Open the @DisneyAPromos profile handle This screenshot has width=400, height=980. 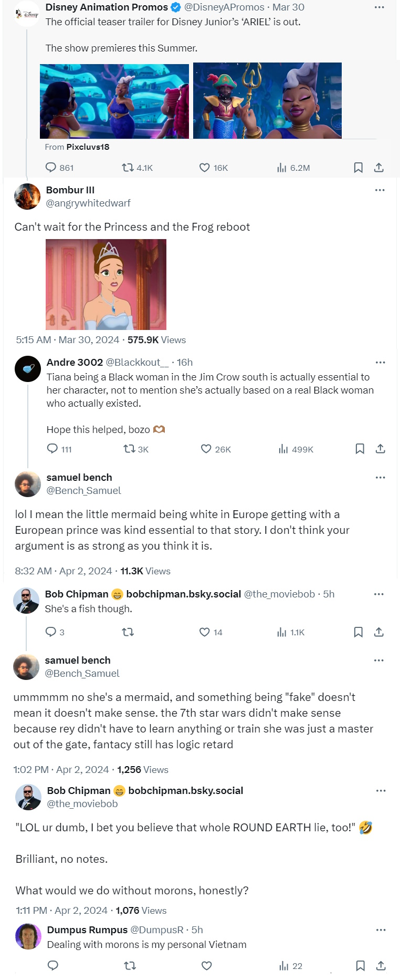click(224, 7)
